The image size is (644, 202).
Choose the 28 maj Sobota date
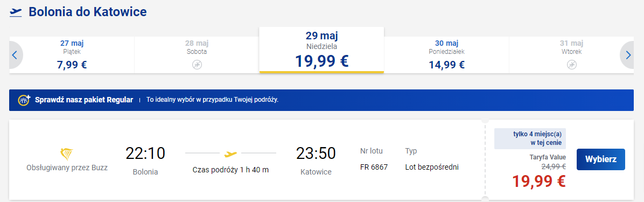tap(197, 55)
